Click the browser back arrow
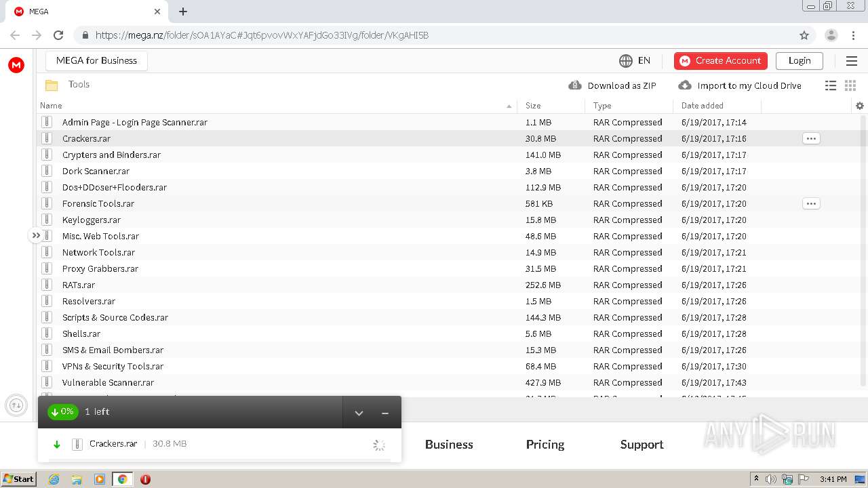Image resolution: width=868 pixels, height=488 pixels. (x=15, y=35)
